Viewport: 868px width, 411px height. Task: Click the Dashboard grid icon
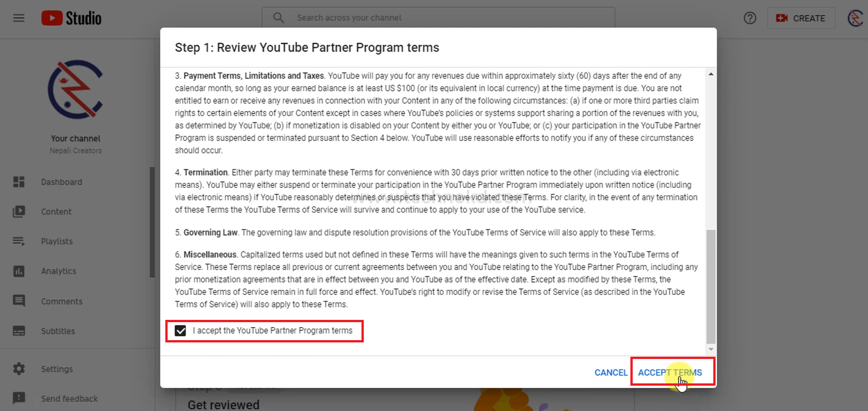pos(19,182)
